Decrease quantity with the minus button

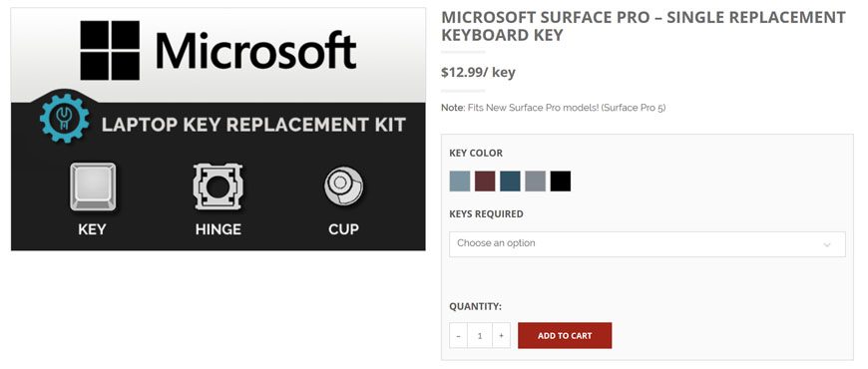(x=458, y=336)
